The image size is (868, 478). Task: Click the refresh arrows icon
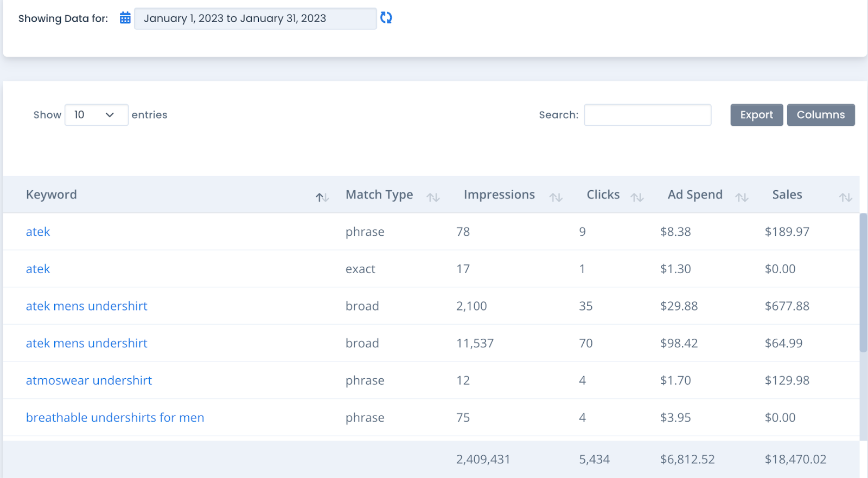coord(386,18)
